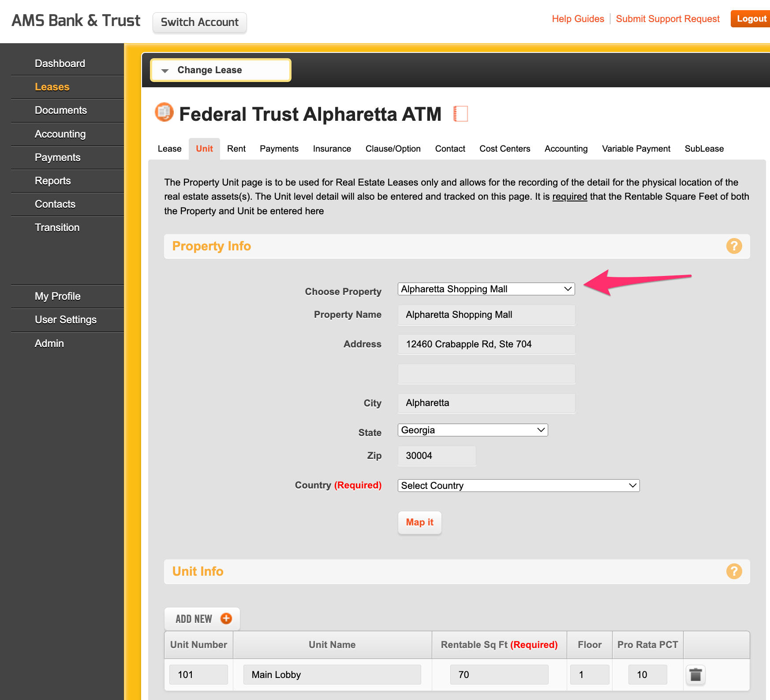The height and width of the screenshot is (700, 770).
Task: Open the State dropdown showing Georgia
Action: point(472,430)
